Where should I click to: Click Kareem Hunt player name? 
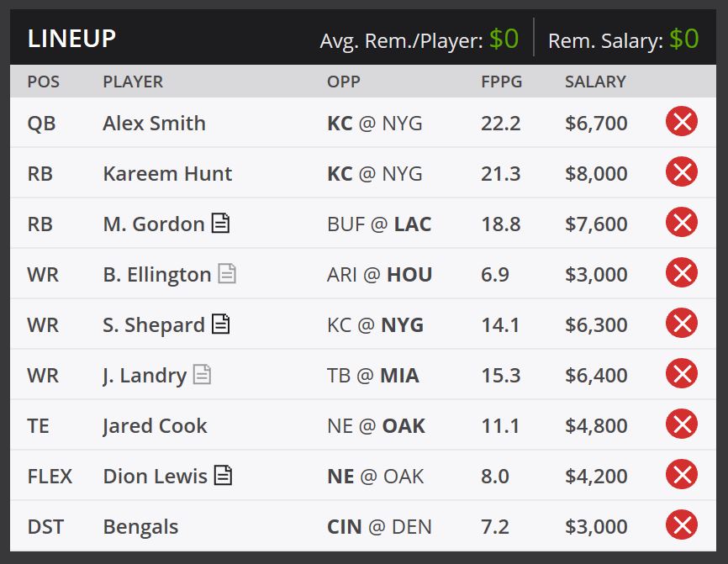pyautogui.click(x=167, y=174)
